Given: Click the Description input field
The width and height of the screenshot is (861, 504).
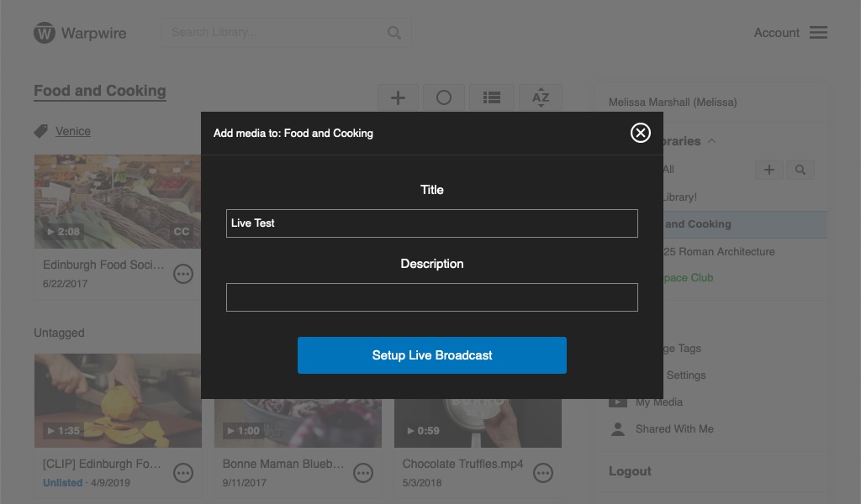Looking at the screenshot, I should point(431,297).
